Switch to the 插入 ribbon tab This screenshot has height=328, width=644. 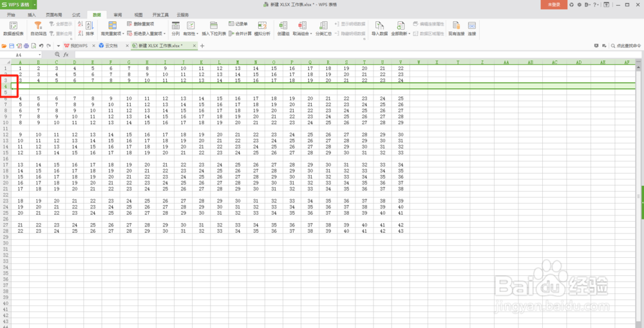pos(32,15)
